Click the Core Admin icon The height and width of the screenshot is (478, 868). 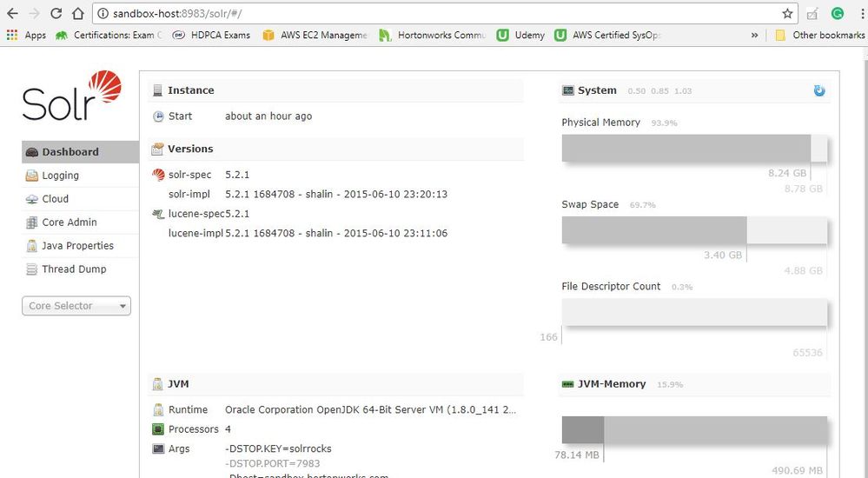click(32, 222)
